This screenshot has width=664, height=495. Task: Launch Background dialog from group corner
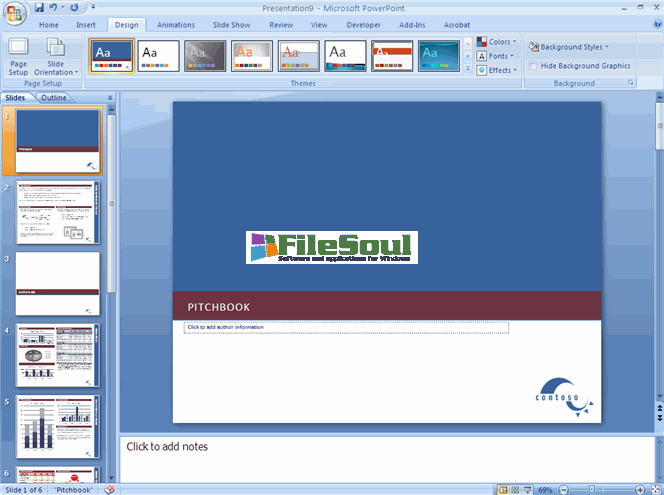tap(631, 84)
